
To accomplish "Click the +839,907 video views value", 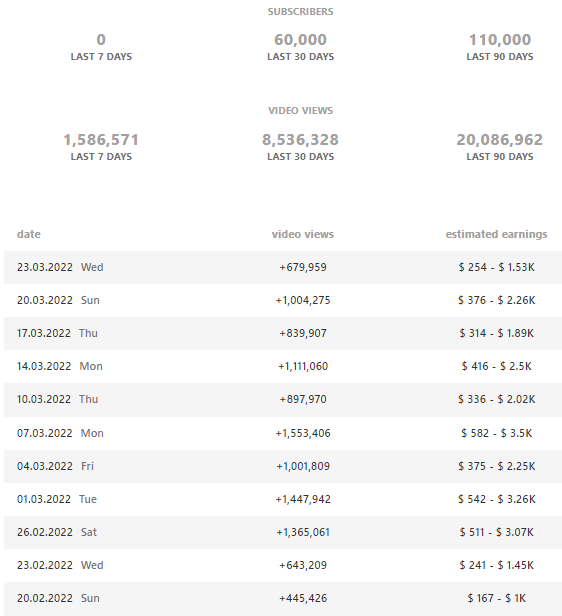I will [303, 333].
